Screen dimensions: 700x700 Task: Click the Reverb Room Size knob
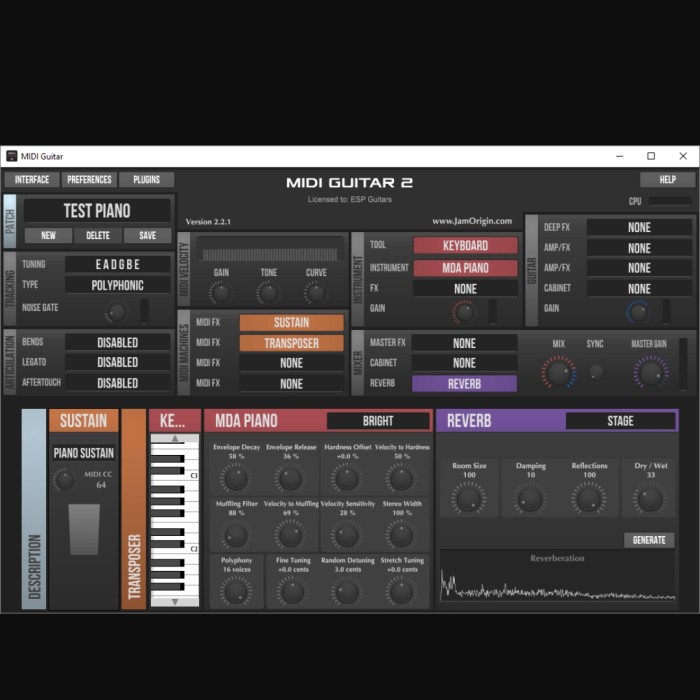(x=468, y=499)
